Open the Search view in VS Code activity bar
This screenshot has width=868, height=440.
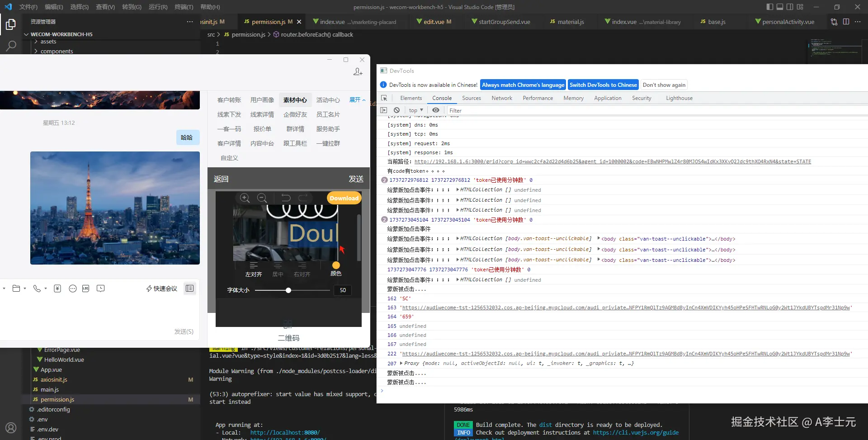[11, 46]
